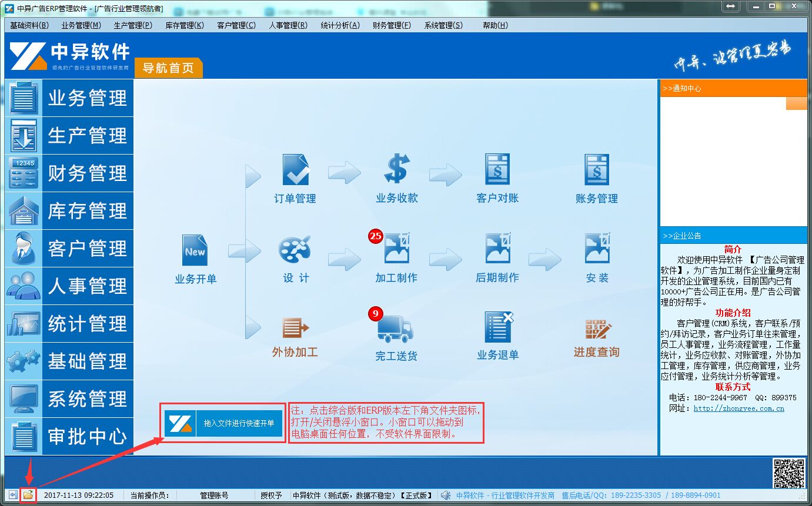
Task: Open 完工送货 truck icon
Action: 396,329
